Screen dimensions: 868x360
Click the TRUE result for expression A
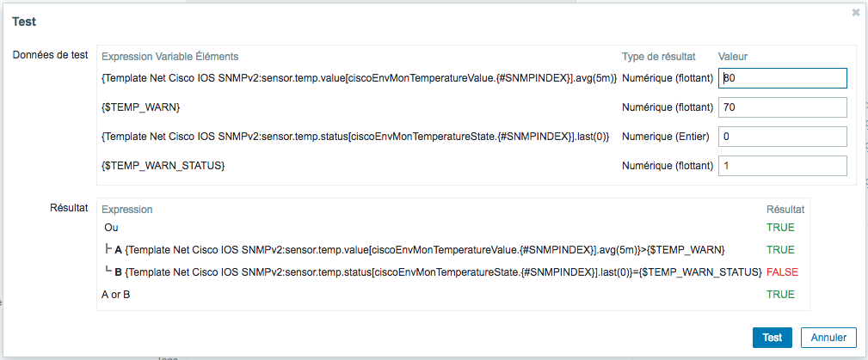point(780,249)
